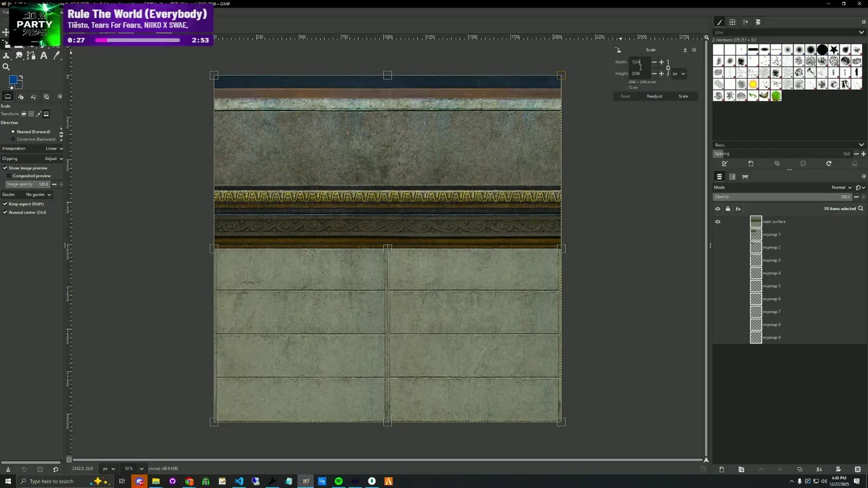Click the Height field in Scale dialog
This screenshot has width=868, height=488.
coord(639,73)
